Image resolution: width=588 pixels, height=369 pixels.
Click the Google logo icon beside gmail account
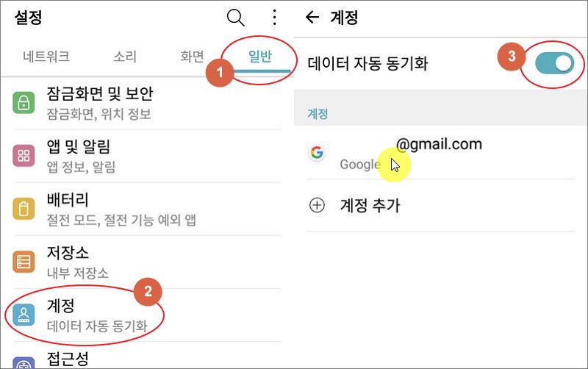317,153
